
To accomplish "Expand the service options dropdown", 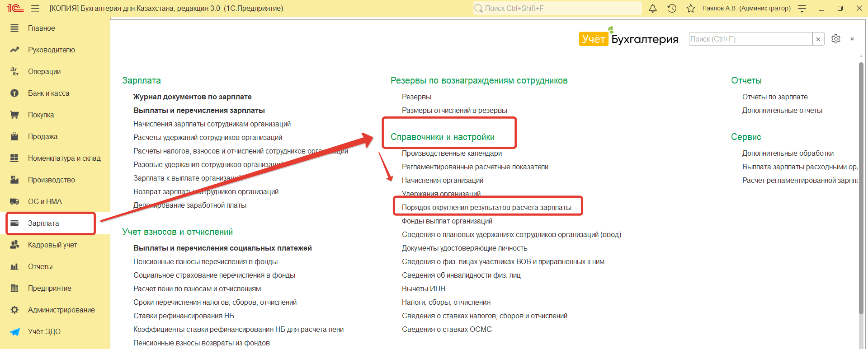I will (802, 8).
